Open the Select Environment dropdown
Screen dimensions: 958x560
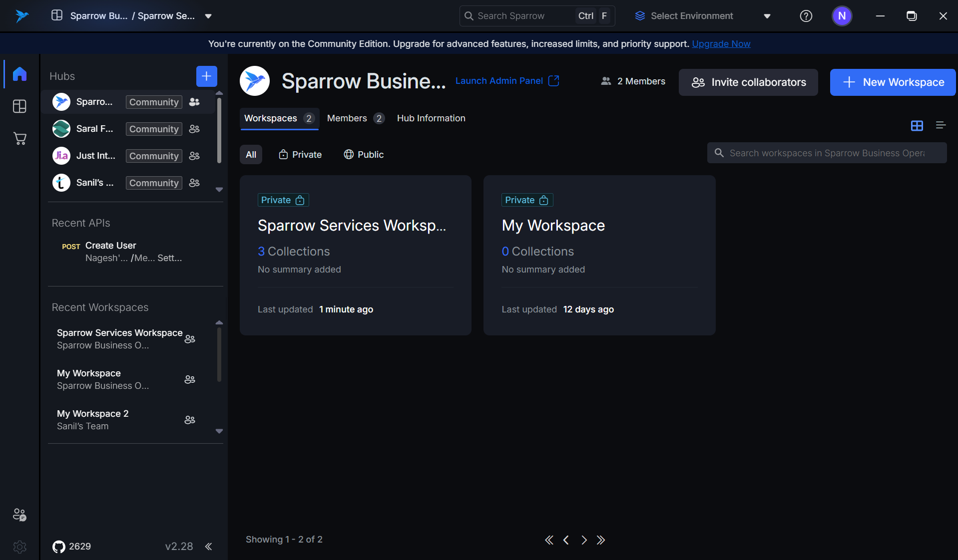703,16
